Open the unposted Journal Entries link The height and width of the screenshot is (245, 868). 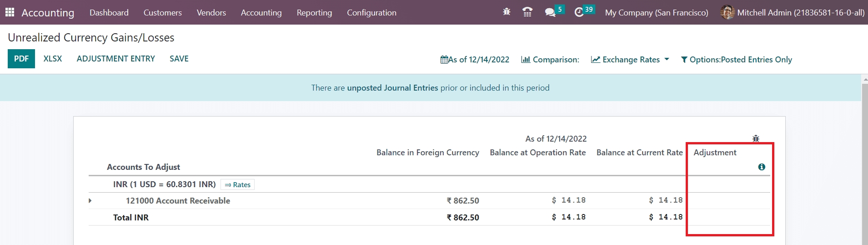[x=392, y=88]
